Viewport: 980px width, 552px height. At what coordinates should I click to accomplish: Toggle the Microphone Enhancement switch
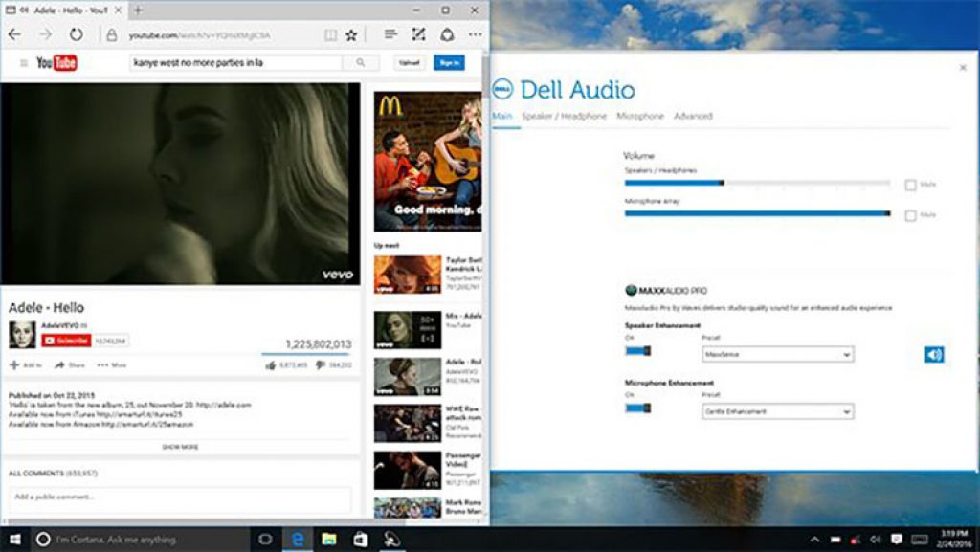coord(637,408)
